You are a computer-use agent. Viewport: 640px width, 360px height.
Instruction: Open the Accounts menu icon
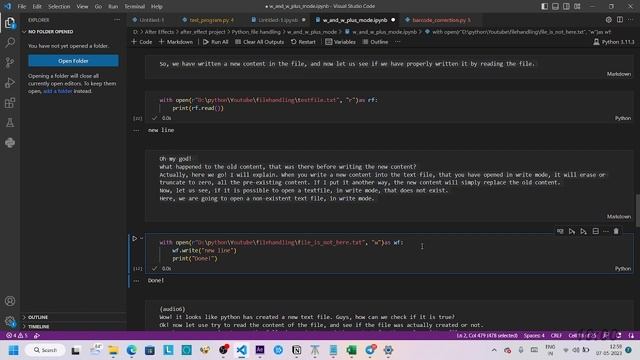[10, 301]
